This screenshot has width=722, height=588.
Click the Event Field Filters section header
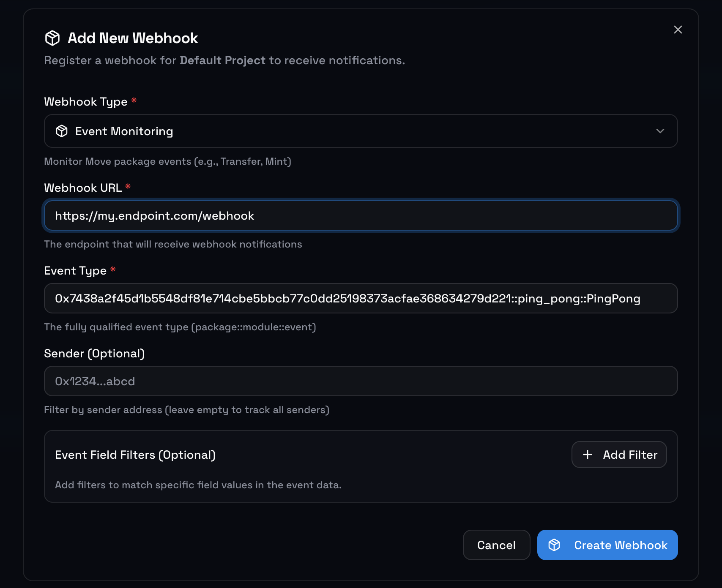[135, 455]
